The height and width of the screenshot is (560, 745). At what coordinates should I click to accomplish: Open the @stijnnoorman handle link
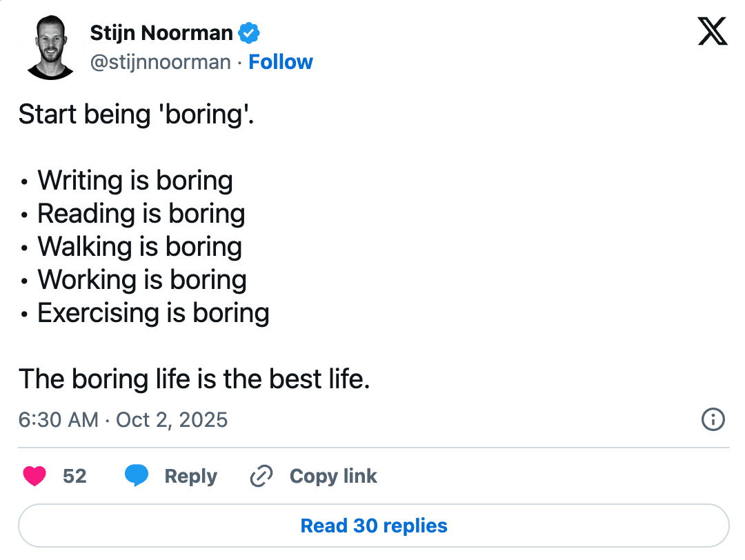[160, 62]
